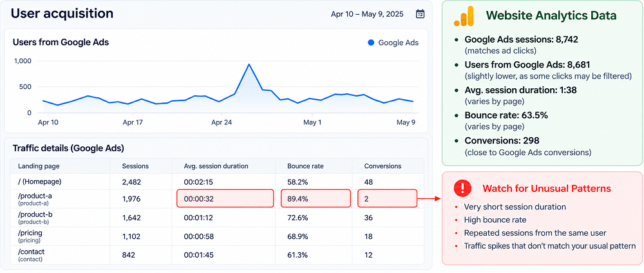
Task: Click the 61.3% bounce rate cell
Action: tap(298, 255)
